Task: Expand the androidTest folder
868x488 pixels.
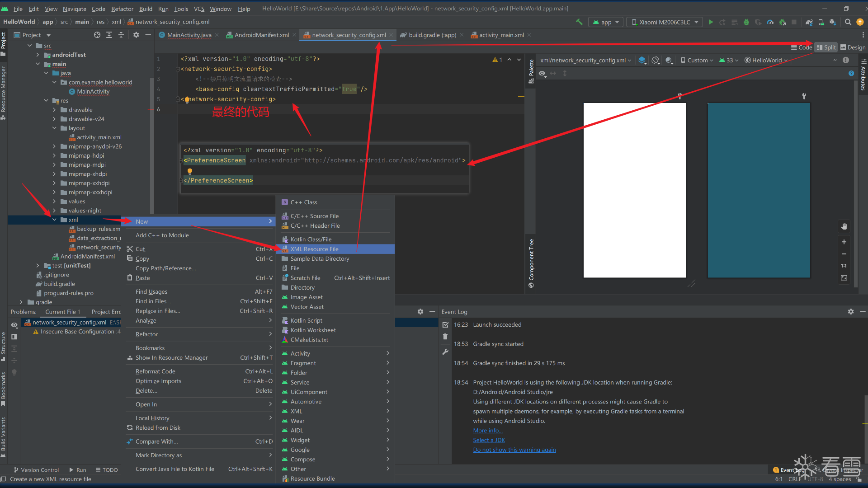Action: 38,55
